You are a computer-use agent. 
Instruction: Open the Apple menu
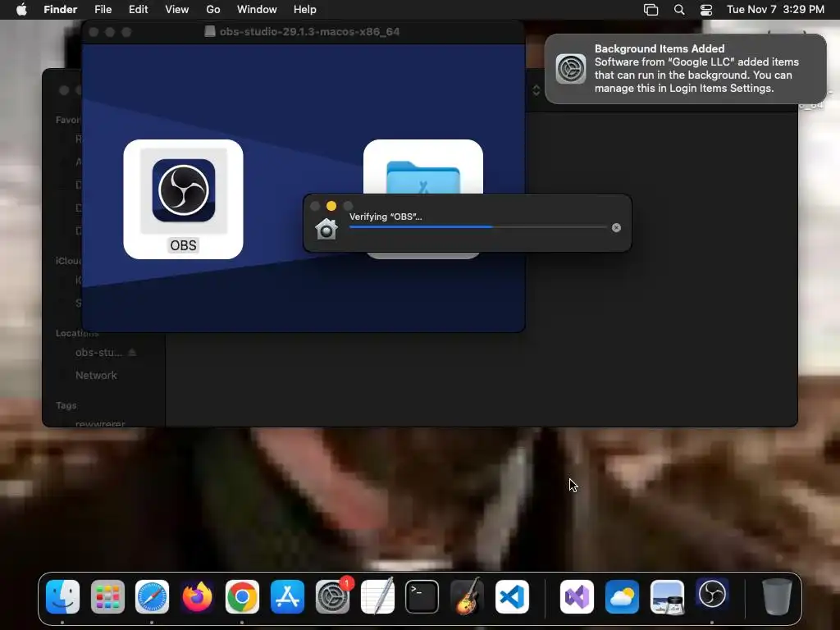point(21,10)
